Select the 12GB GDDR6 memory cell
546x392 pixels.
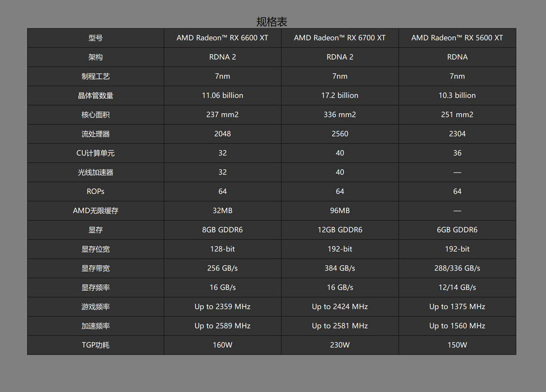[x=340, y=229]
